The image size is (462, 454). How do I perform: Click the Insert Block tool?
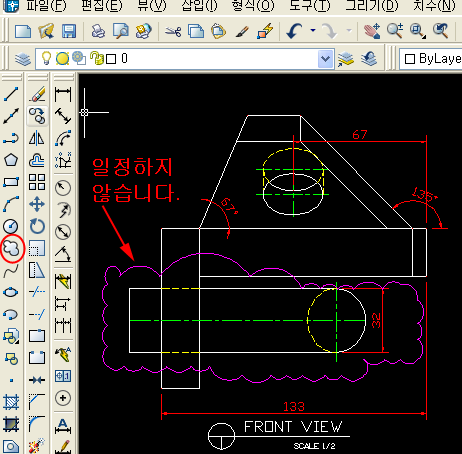(11, 336)
